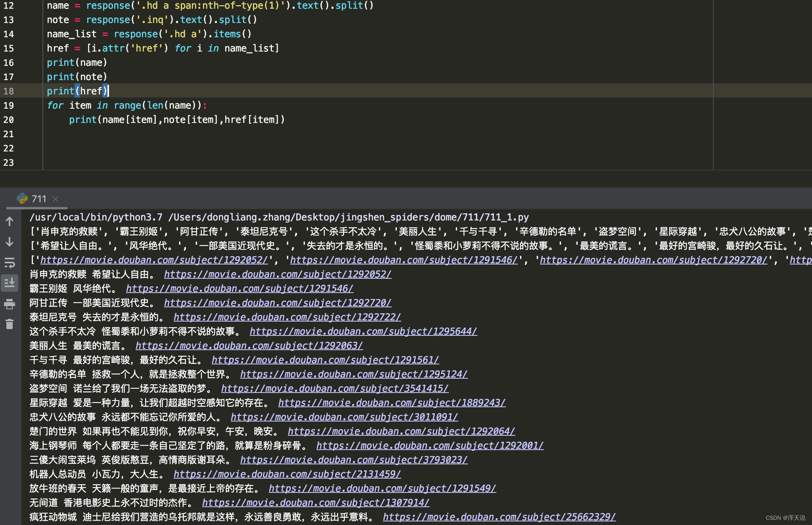Close the 711 run tab
Viewport: 812px width, 525px height.
coord(56,199)
